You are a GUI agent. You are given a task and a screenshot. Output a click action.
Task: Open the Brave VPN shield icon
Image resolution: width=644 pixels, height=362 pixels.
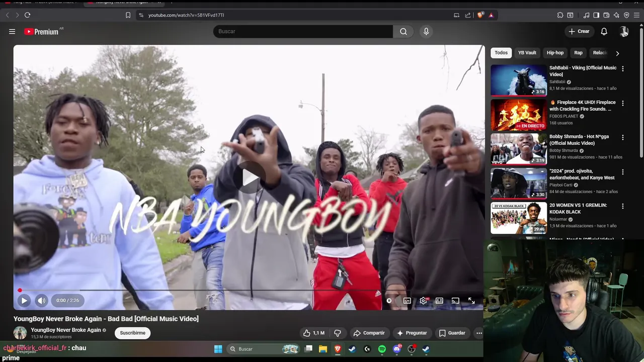tap(626, 15)
